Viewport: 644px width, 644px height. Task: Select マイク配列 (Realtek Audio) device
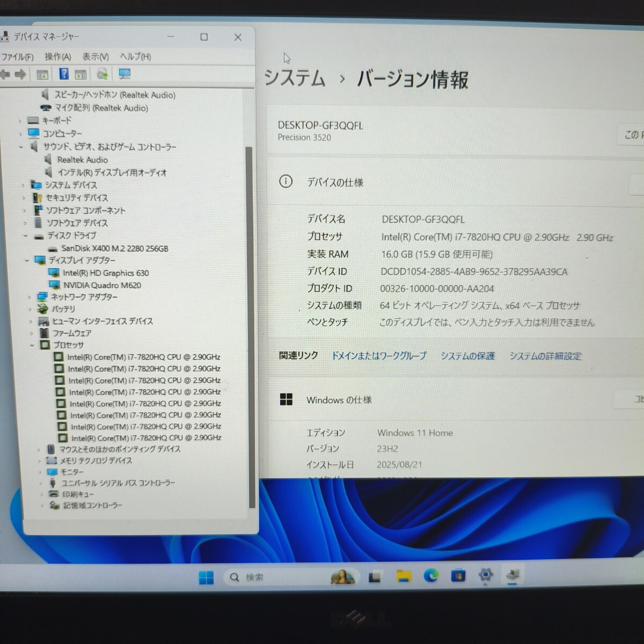point(101,108)
